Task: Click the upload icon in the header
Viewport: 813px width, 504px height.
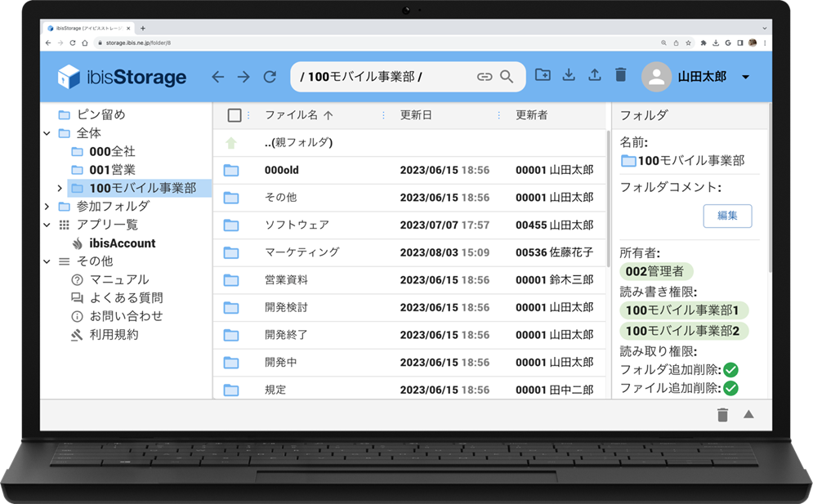Action: point(595,75)
